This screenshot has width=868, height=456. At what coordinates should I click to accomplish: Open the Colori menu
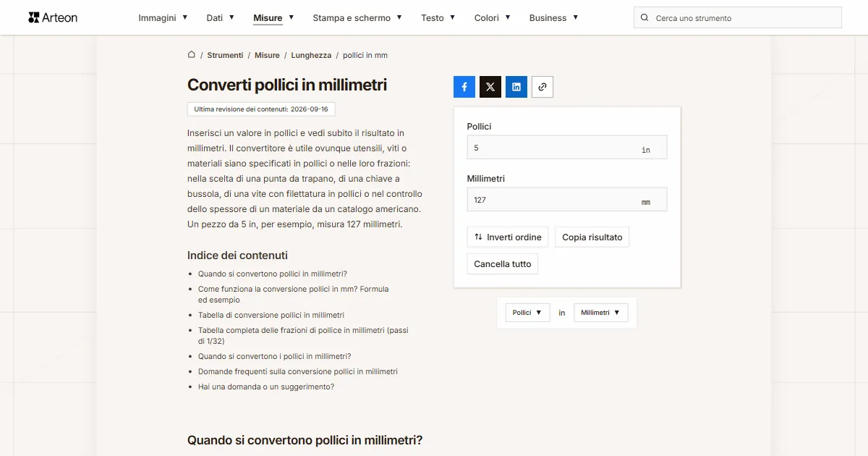493,18
